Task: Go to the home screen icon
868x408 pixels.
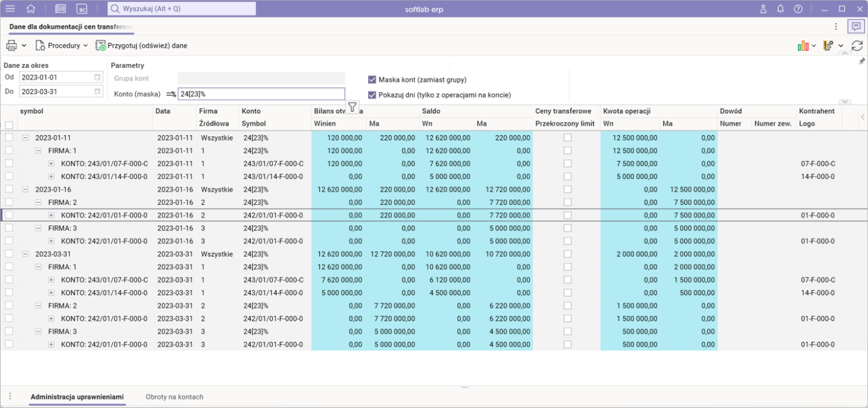Action: (31, 9)
